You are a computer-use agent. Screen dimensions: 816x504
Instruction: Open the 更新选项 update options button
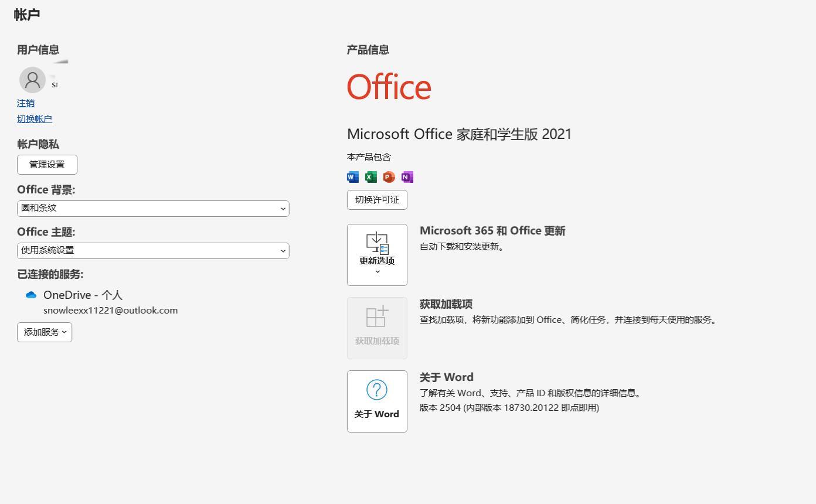click(x=377, y=255)
